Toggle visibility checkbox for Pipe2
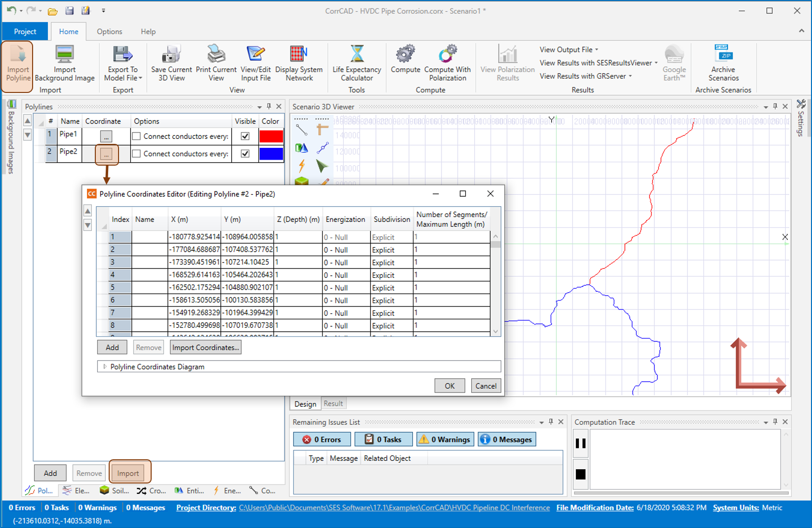 point(245,154)
